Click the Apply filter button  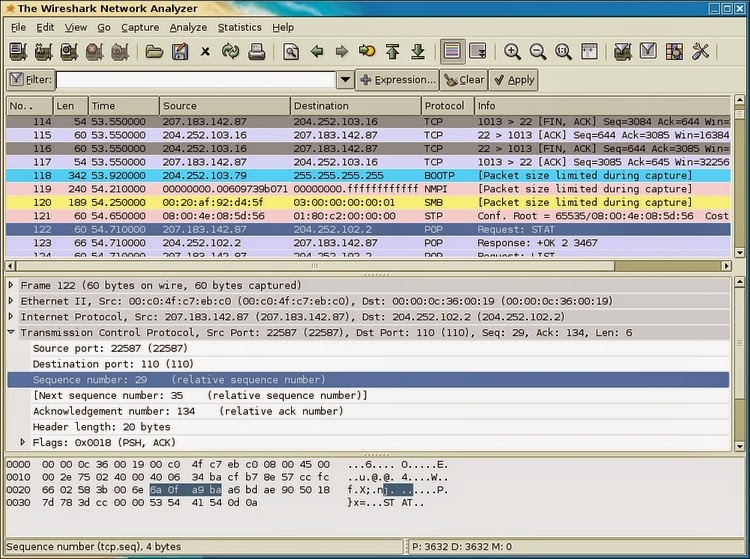(x=514, y=80)
